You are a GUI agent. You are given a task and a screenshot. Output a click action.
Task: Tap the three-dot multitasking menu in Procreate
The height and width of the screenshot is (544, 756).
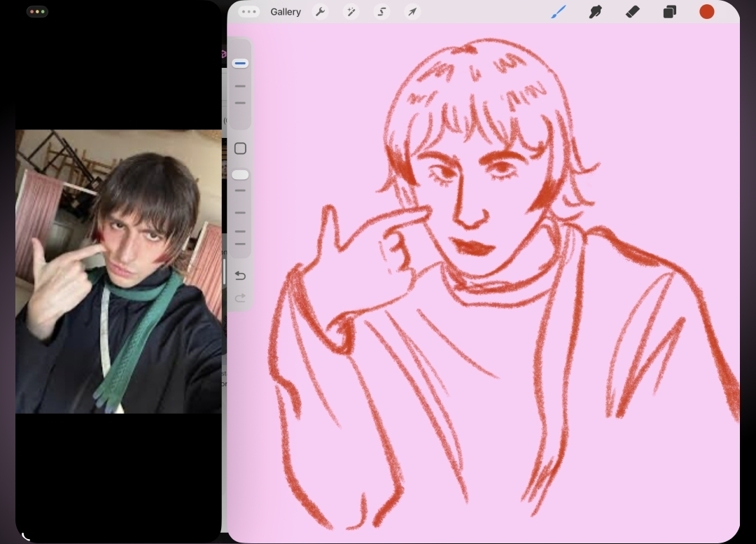point(248,12)
